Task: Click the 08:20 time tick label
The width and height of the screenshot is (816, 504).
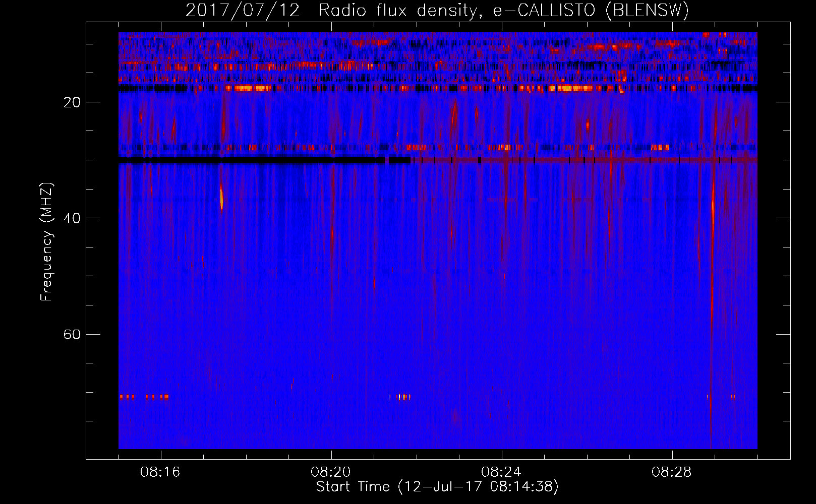Action: tap(331, 472)
